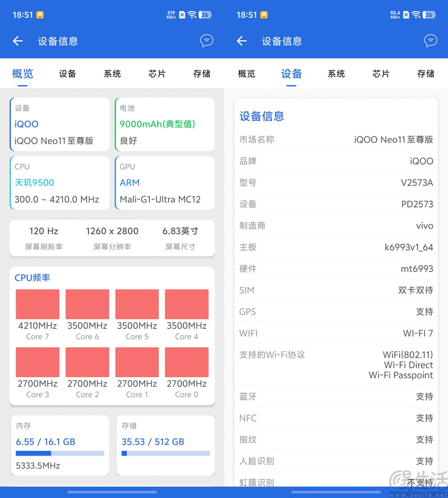
Task: Tap the CPU频率 section heading
Action: tap(32, 277)
